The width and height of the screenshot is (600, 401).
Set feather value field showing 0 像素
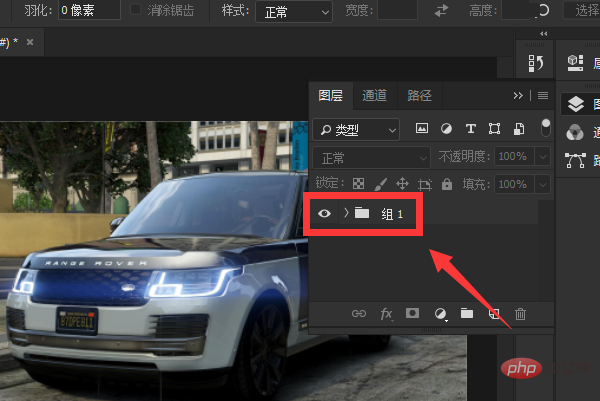(89, 10)
